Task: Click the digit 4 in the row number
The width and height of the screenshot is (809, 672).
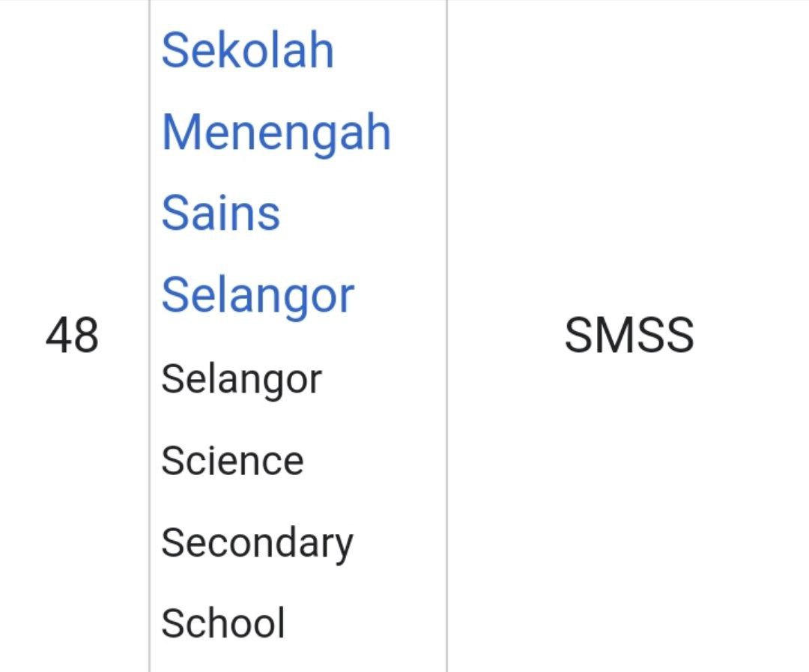Action: 58,336
